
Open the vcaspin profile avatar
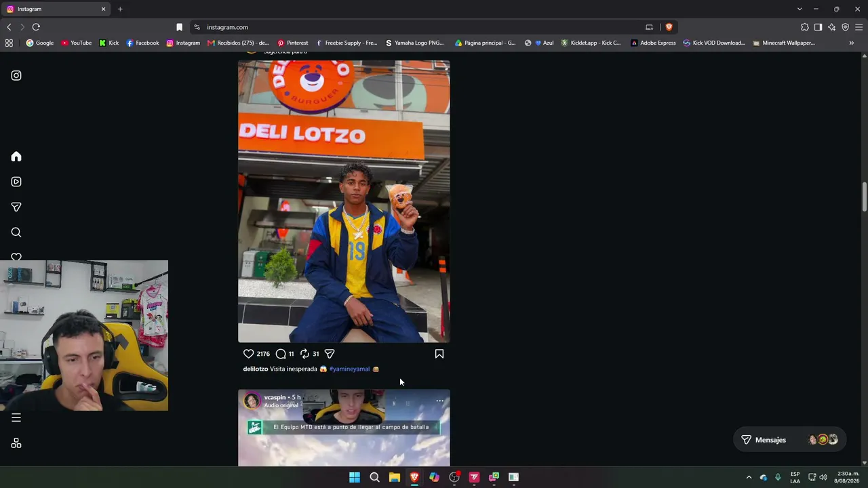tap(252, 401)
